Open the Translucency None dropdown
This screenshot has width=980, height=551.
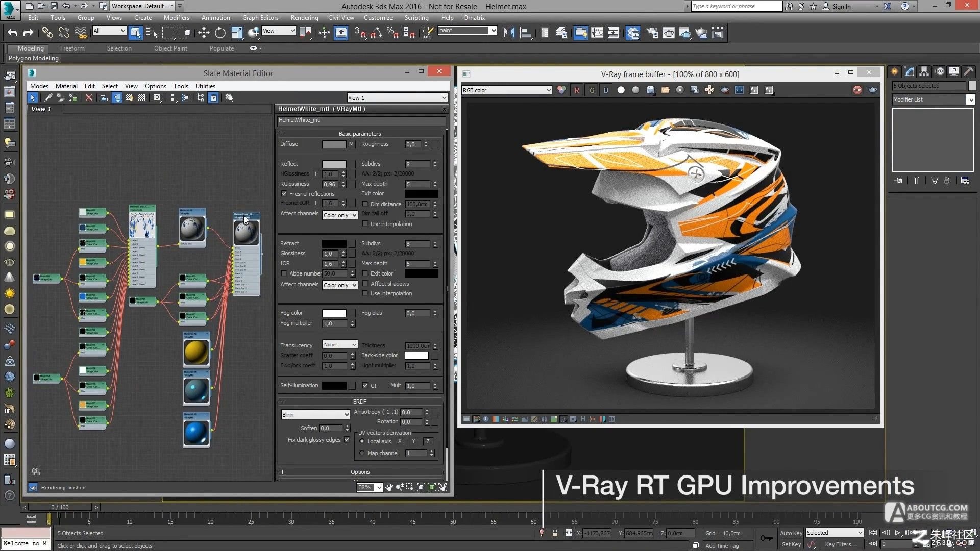click(340, 345)
